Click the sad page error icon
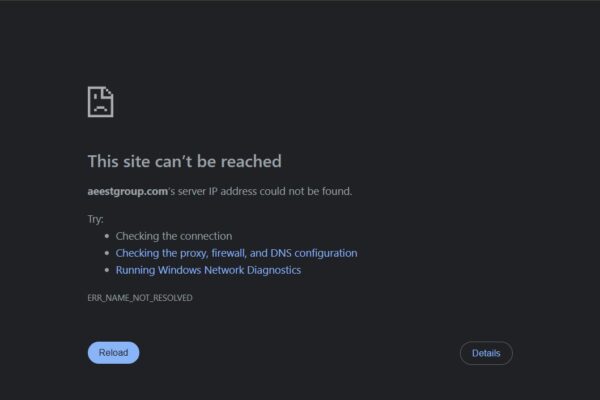Viewport: 600px width, 400px height. pyautogui.click(x=100, y=101)
